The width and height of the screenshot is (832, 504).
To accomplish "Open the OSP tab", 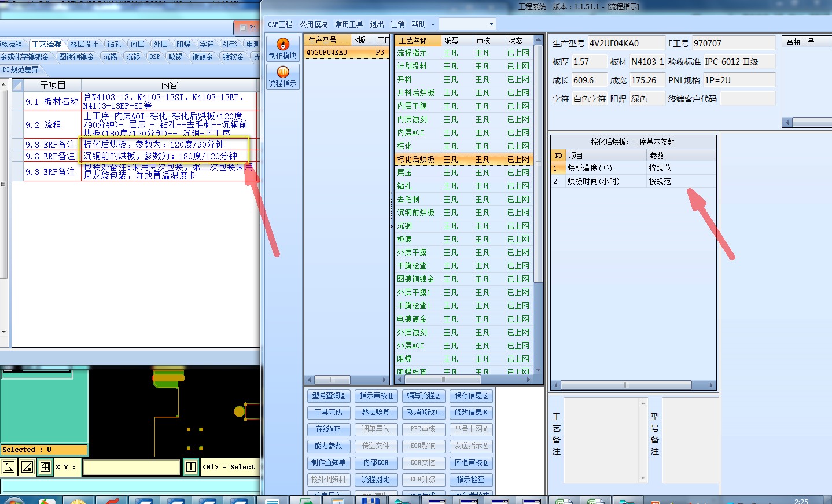I will click(x=154, y=57).
